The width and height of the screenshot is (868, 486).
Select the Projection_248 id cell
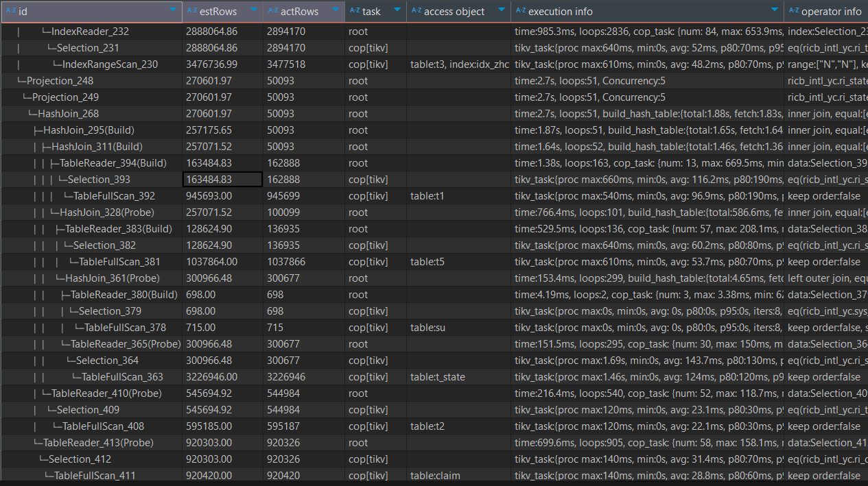(91, 81)
